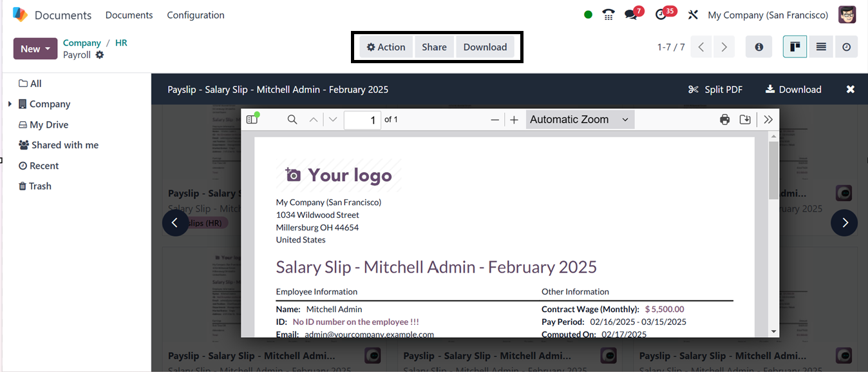Open the VoIP phone dialer icon
Image resolution: width=868 pixels, height=372 pixels.
(609, 15)
